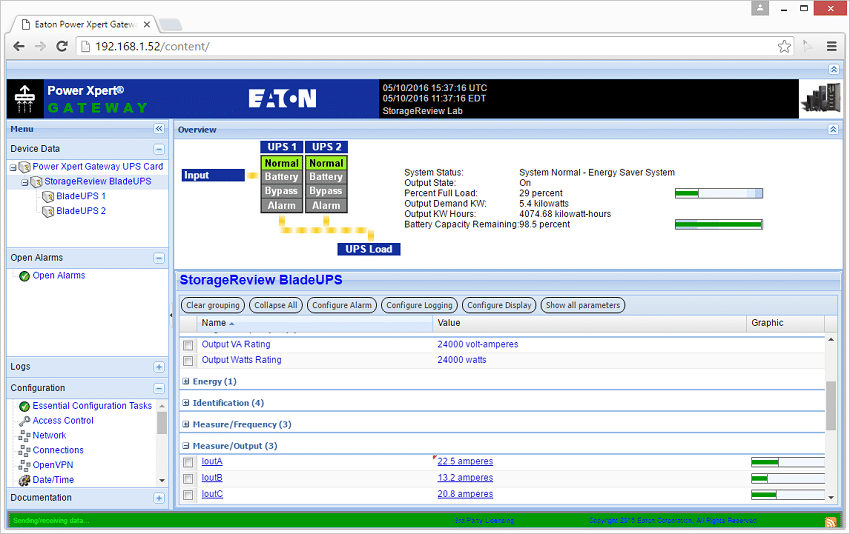Click the Clear grouping button
This screenshot has height=534, width=850.
[x=212, y=305]
